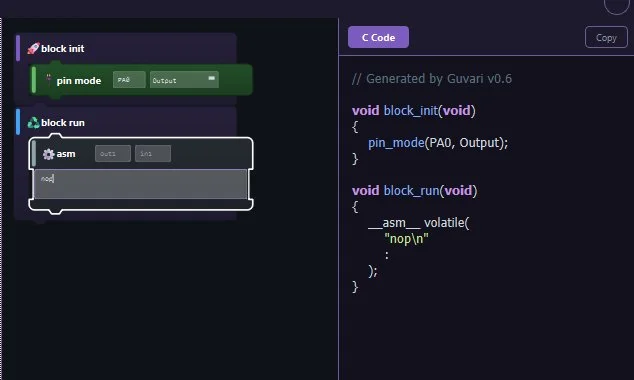
Task: Click the gear icon on asm block
Action: 49,154
